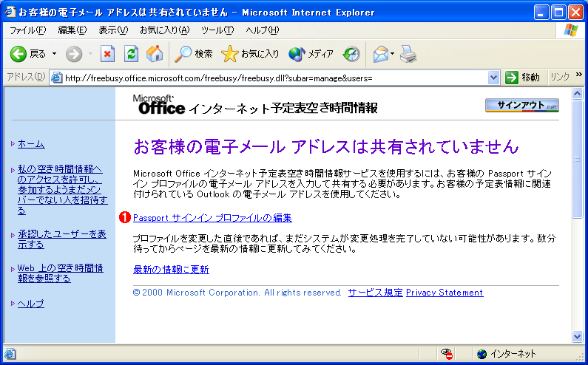Open the 承認したユーザーを表示する link
The image size is (588, 365).
click(x=62, y=239)
